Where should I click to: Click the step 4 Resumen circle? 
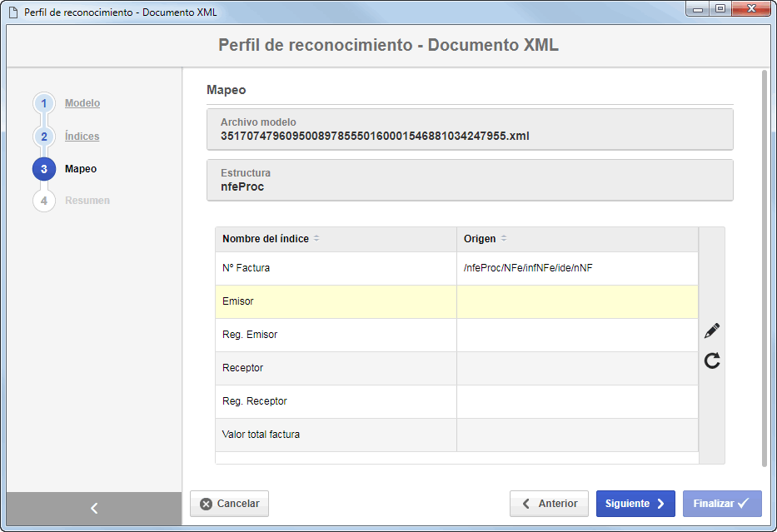(x=44, y=201)
